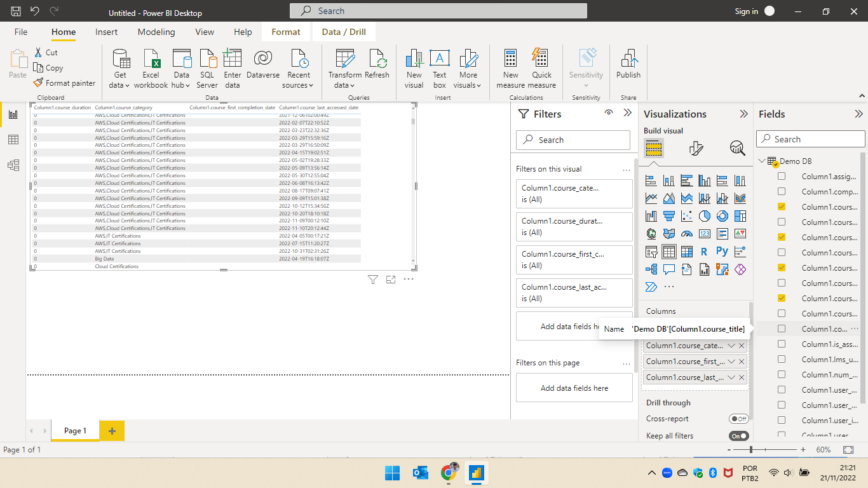Check the Column1.num_... field
This screenshot has height=488, width=868.
click(782, 374)
